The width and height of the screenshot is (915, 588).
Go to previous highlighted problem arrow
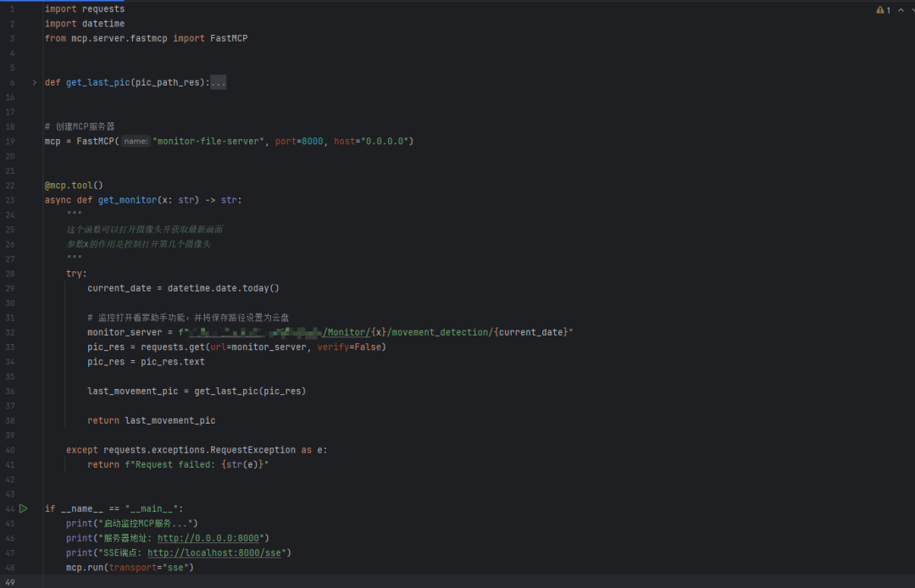tap(900, 10)
